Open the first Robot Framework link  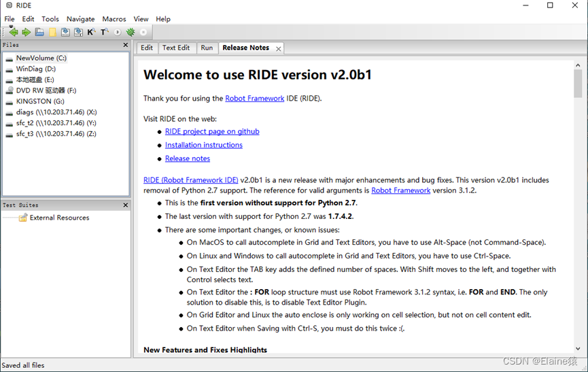(255, 98)
